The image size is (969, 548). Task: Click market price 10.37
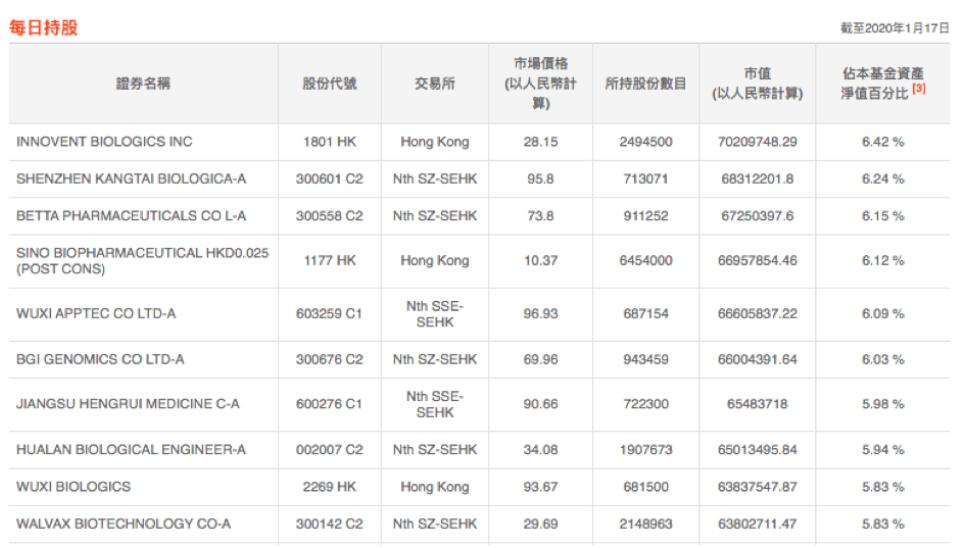[x=541, y=260]
